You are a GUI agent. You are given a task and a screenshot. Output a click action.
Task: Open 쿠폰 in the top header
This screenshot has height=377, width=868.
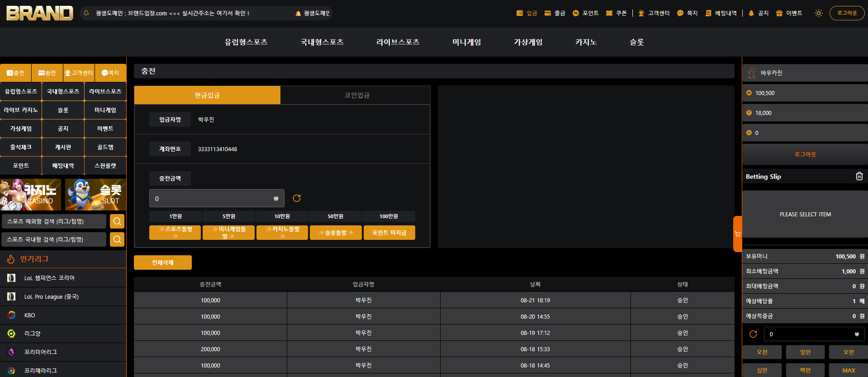tap(616, 13)
